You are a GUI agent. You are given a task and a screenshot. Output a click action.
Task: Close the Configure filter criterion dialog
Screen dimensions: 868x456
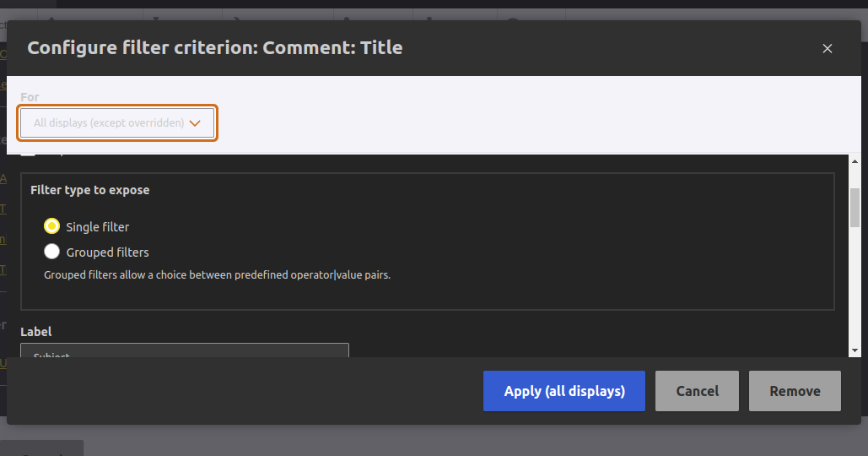pos(828,48)
